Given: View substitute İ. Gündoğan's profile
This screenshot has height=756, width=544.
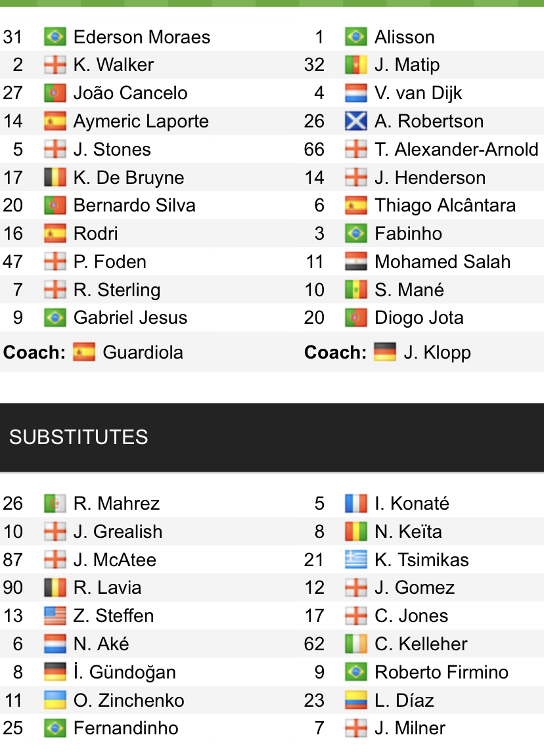Looking at the screenshot, I should 124,673.
